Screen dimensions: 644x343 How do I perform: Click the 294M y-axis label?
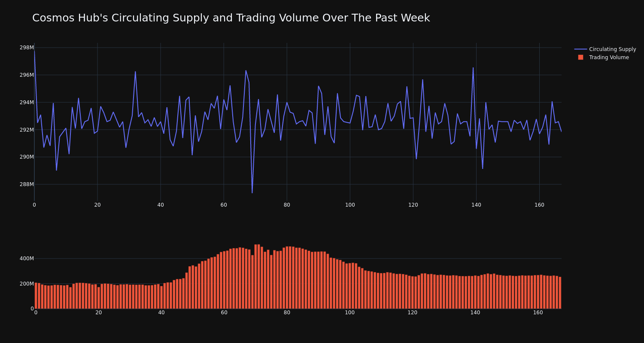(x=27, y=102)
